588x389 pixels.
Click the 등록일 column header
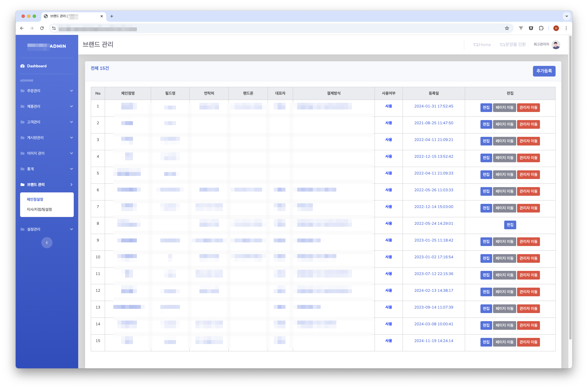[434, 93]
